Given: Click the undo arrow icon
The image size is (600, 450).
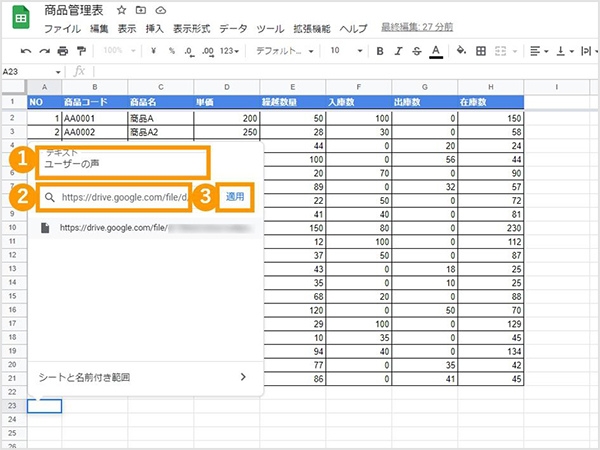Looking at the screenshot, I should point(26,51).
